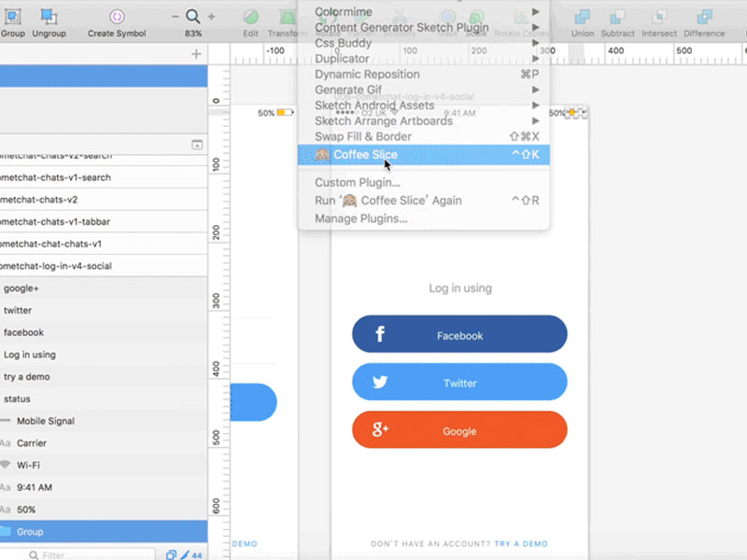747x560 pixels.
Task: Add a new page with plus icon
Action: 196,54
